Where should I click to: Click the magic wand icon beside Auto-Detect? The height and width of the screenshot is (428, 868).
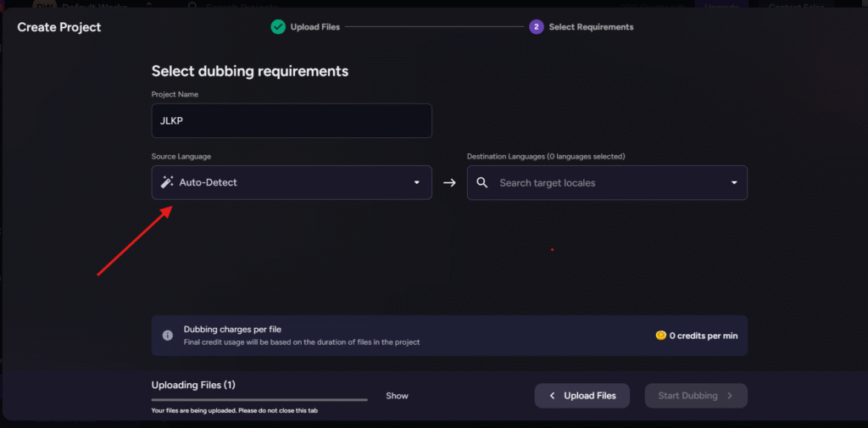click(x=167, y=182)
